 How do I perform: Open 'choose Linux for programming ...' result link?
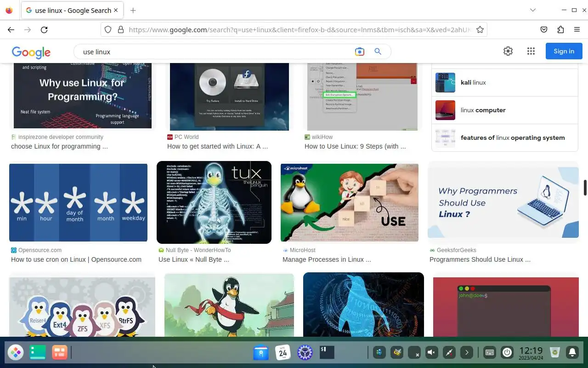[59, 146]
